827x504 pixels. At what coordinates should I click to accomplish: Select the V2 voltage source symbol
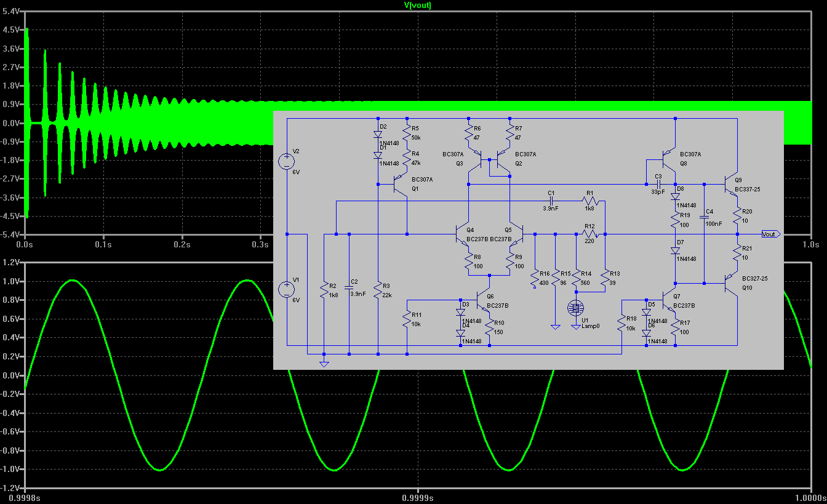click(x=286, y=161)
